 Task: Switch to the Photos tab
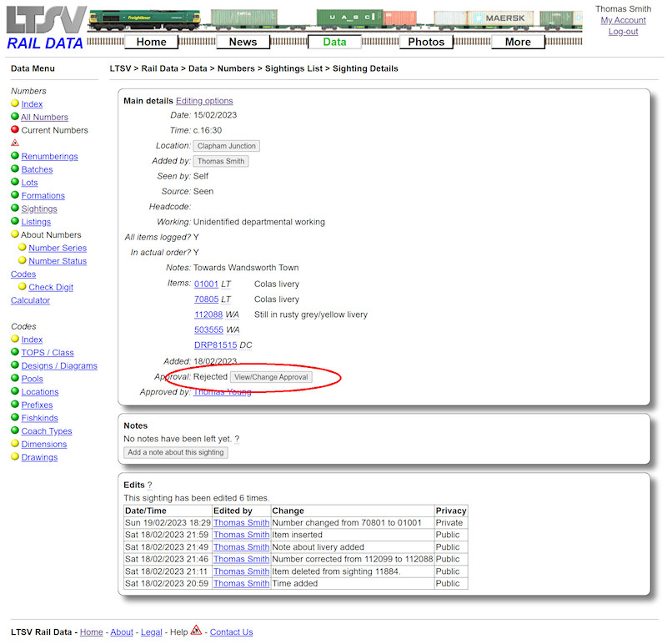click(426, 41)
